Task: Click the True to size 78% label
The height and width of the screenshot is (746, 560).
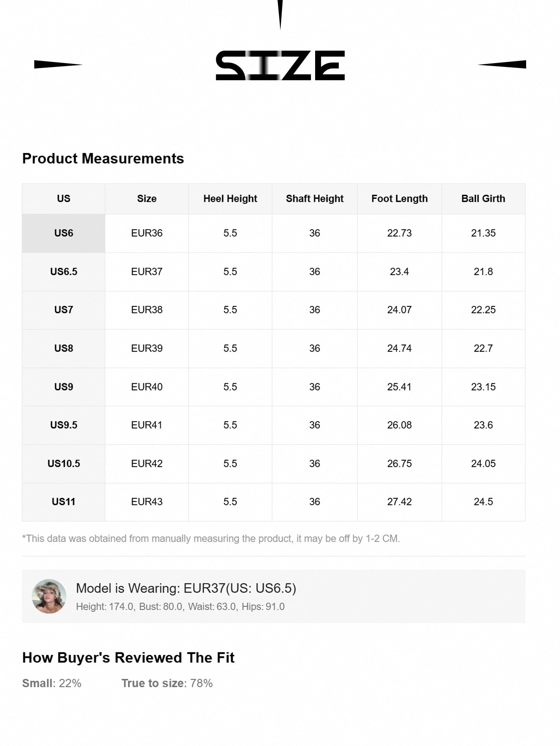Action: point(167,683)
